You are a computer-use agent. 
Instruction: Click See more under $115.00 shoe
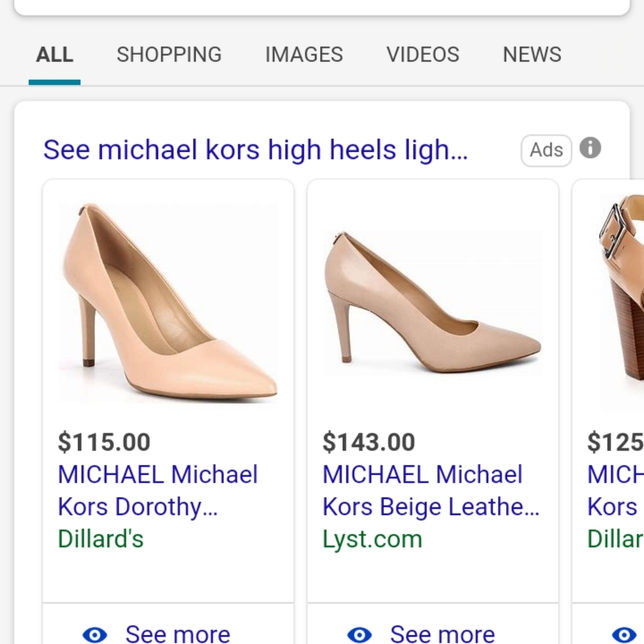(178, 634)
